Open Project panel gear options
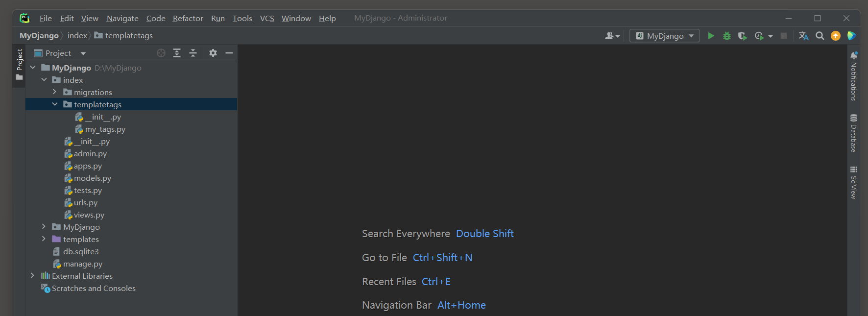 (213, 53)
